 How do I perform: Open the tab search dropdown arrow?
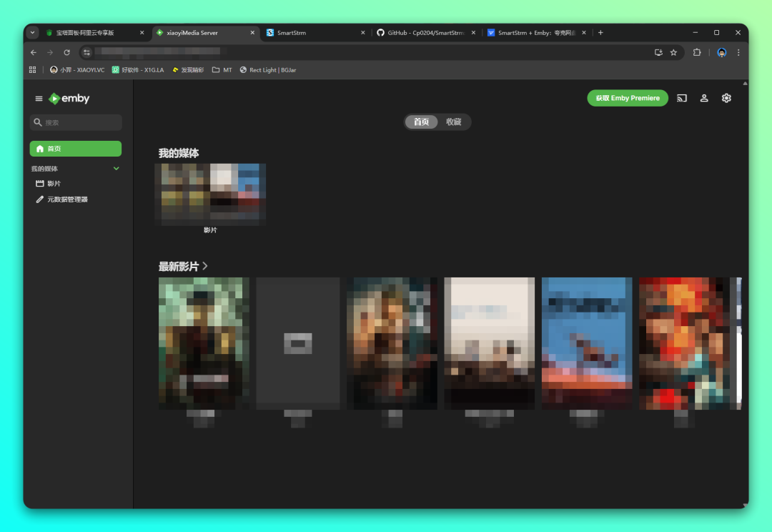(x=32, y=33)
